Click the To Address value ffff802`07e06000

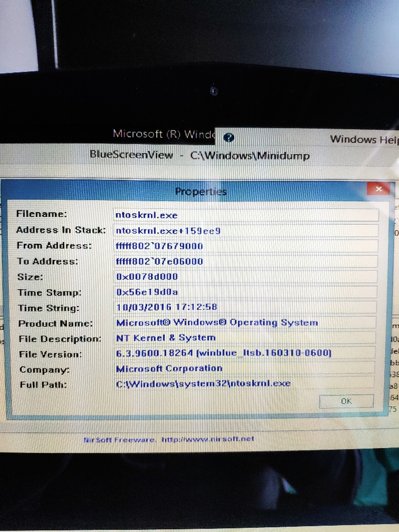pos(245,261)
